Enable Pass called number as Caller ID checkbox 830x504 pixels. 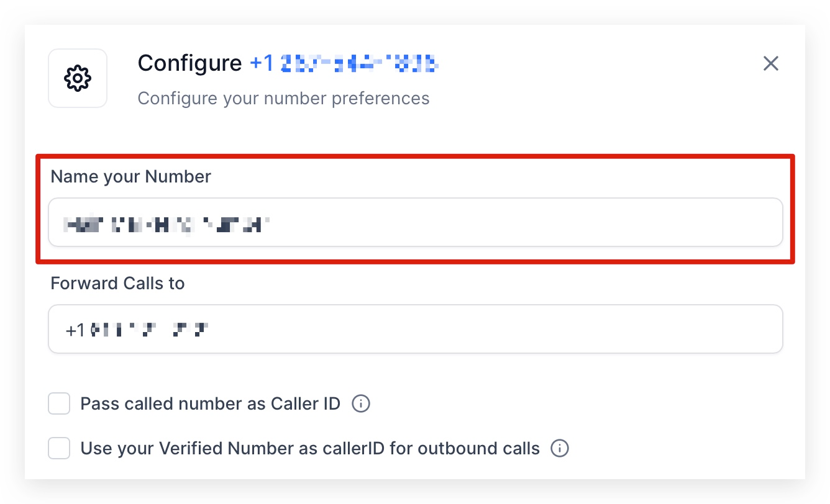(x=59, y=404)
